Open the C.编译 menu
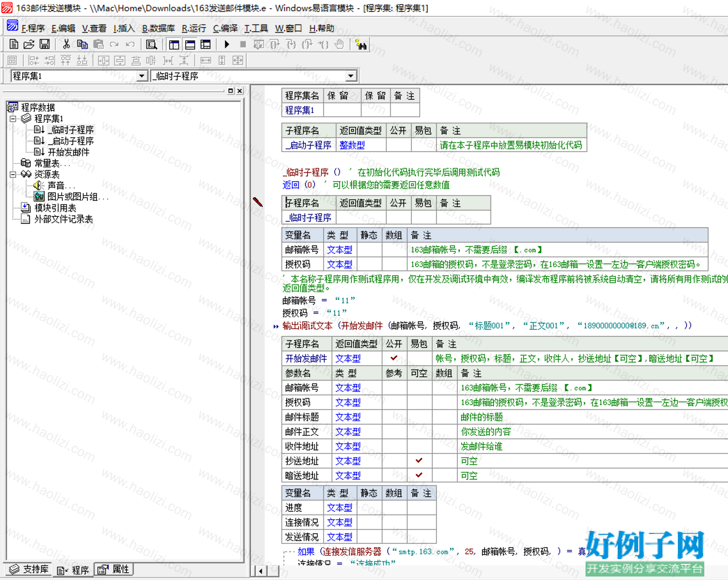 (x=225, y=28)
